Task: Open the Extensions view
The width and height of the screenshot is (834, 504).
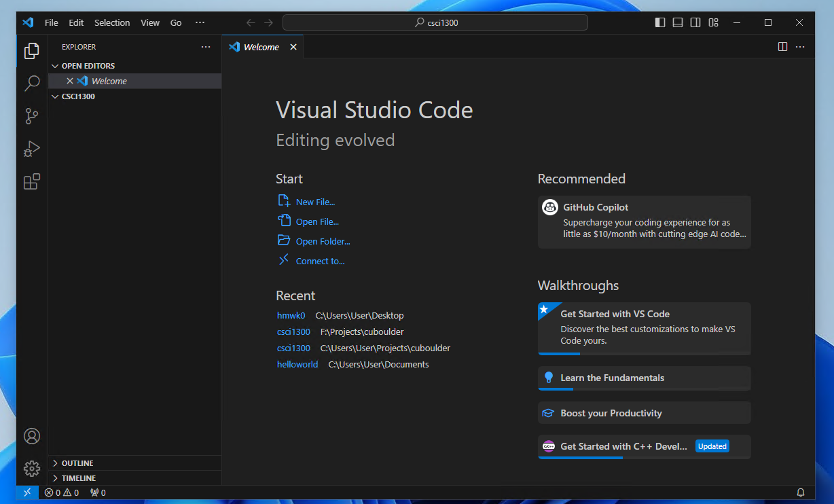Action: pyautogui.click(x=32, y=181)
